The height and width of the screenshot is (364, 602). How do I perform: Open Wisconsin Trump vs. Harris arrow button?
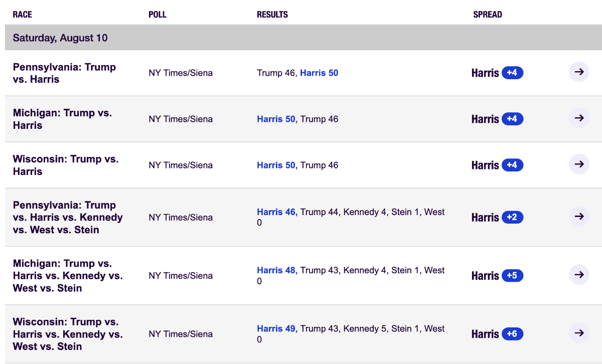[x=579, y=164]
